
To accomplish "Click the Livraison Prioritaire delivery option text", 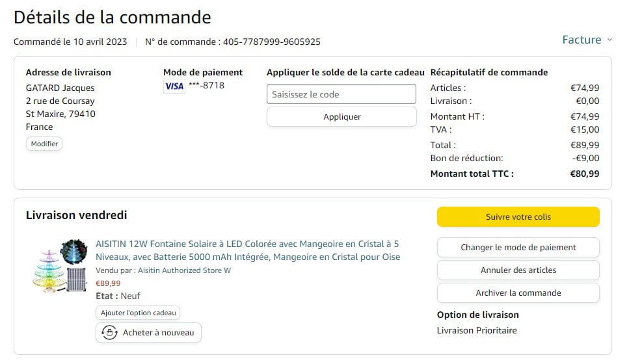I will 477,330.
